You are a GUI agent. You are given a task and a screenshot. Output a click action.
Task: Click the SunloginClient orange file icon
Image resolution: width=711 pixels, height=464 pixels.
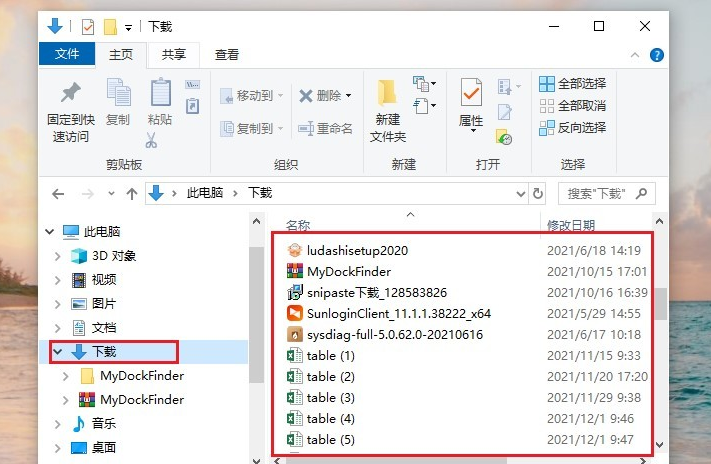[294, 313]
